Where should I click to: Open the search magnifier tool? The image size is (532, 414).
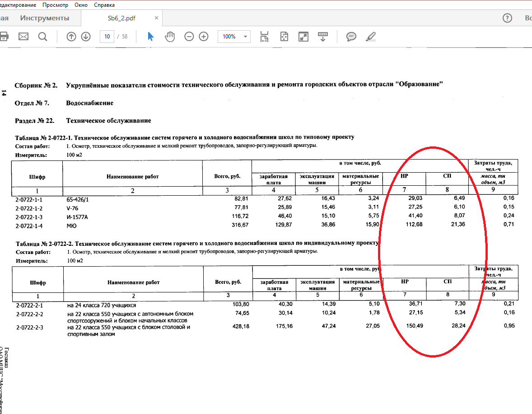[43, 36]
